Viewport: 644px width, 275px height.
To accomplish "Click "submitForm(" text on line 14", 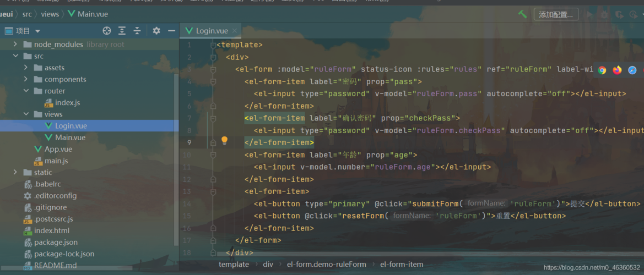I will [438, 204].
